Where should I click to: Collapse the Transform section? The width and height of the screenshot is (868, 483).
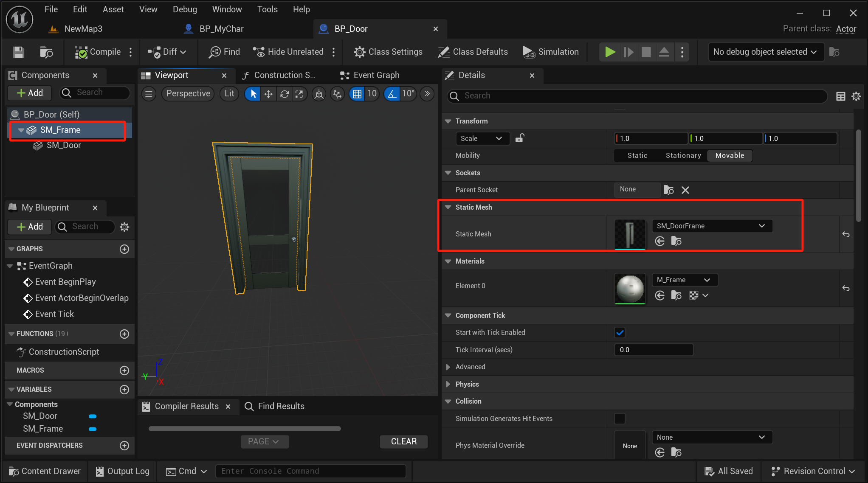[448, 121]
